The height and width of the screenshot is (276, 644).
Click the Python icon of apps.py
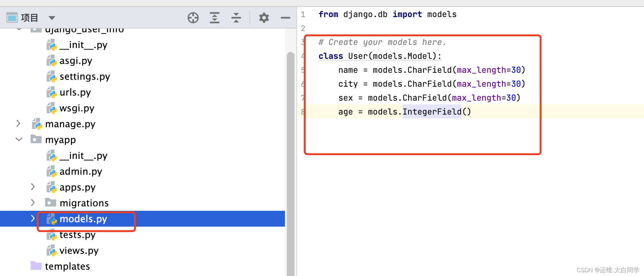click(x=52, y=187)
